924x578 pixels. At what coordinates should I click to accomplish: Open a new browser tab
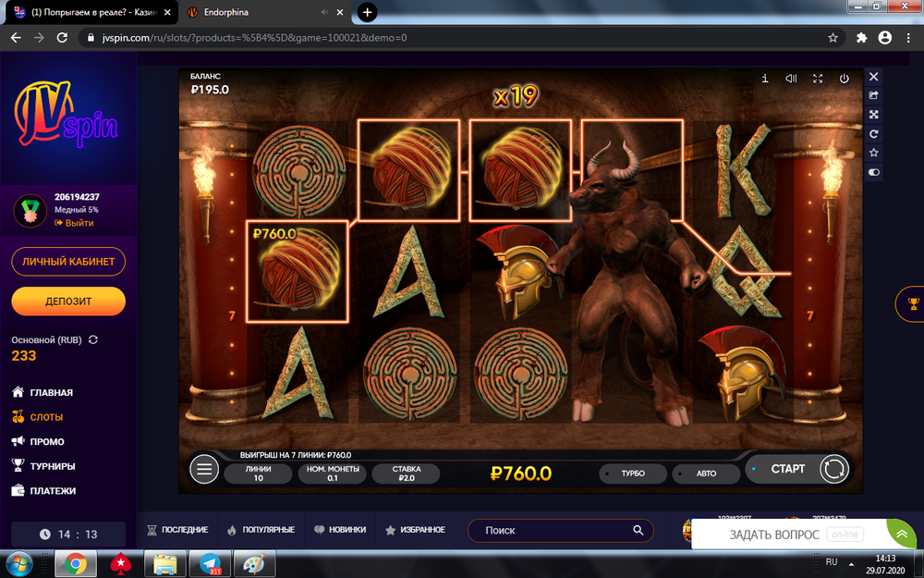pos(367,12)
